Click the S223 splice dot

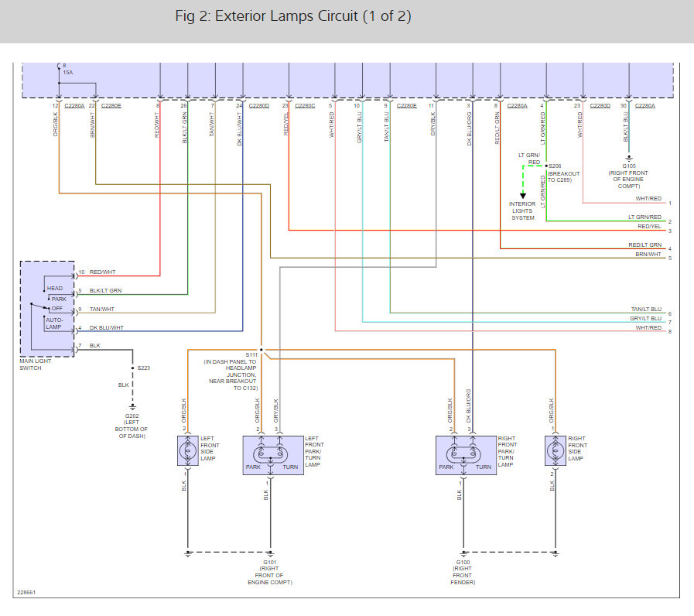132,368
